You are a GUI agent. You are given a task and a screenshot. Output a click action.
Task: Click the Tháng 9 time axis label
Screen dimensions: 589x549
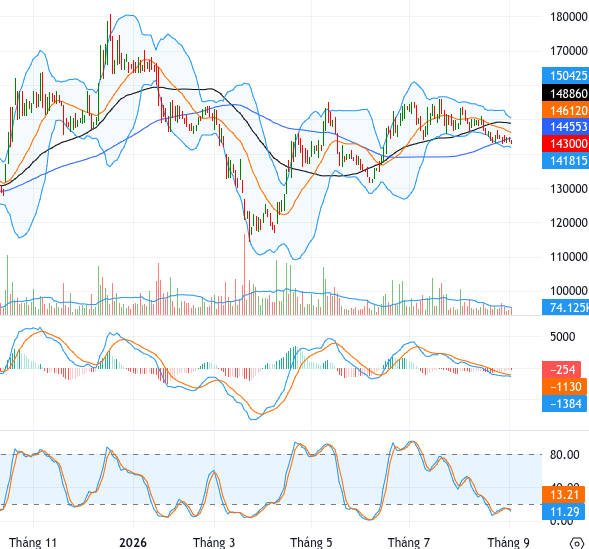(x=509, y=543)
